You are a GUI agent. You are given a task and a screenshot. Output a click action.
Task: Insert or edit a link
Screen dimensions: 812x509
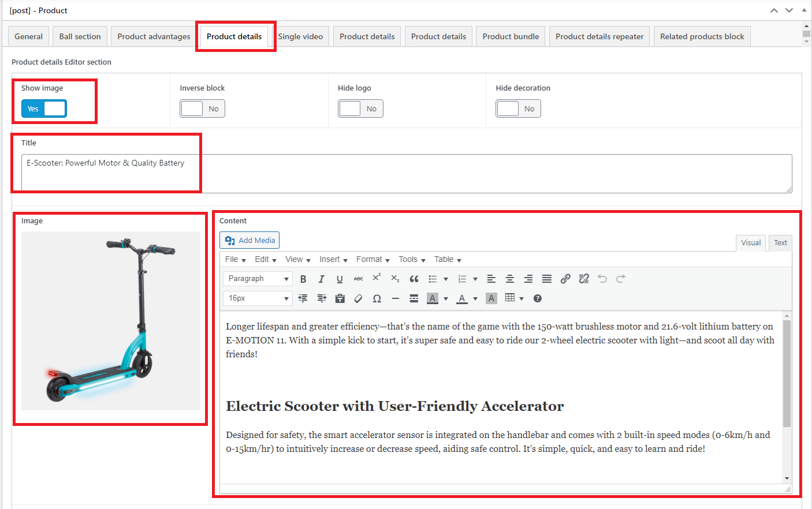tap(565, 279)
